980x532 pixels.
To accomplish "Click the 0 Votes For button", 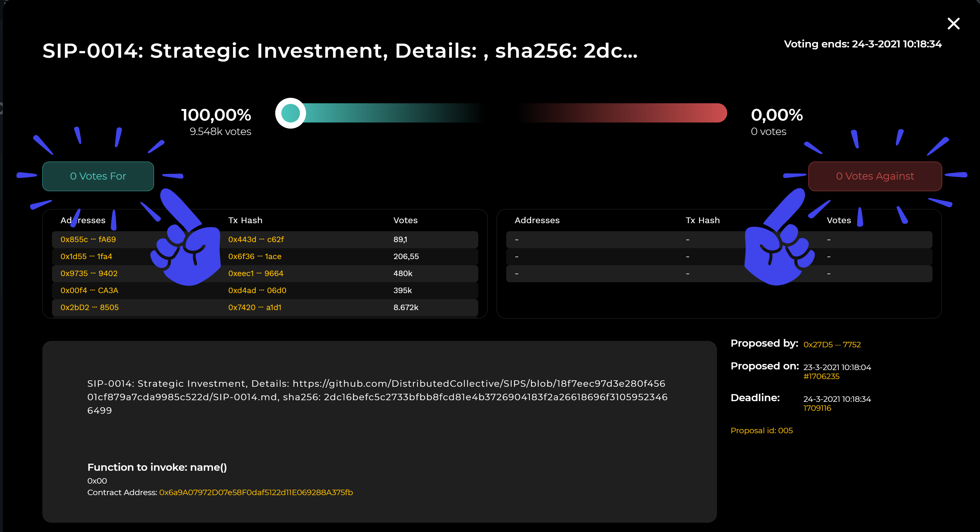I will tap(98, 176).
